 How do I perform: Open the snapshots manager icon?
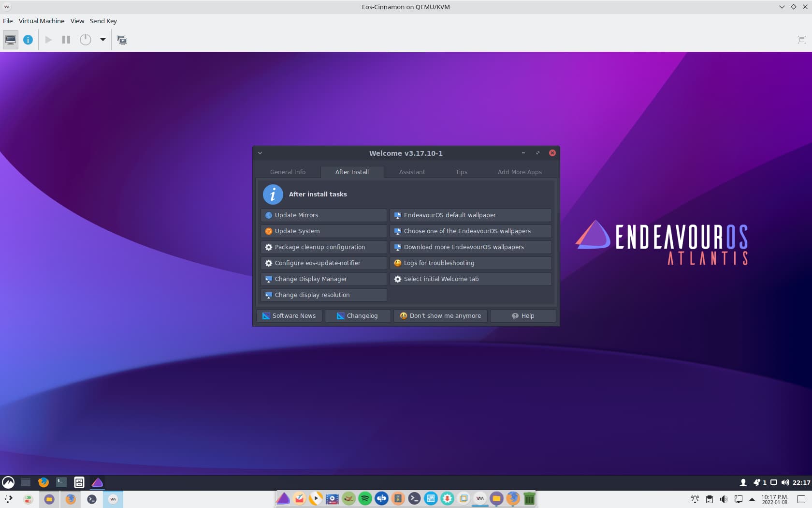pyautogui.click(x=122, y=40)
